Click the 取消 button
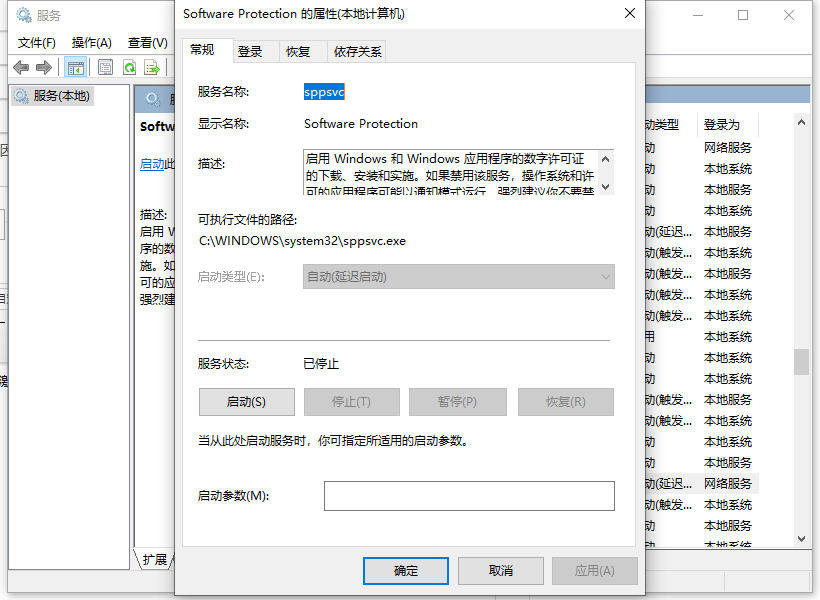 click(501, 571)
